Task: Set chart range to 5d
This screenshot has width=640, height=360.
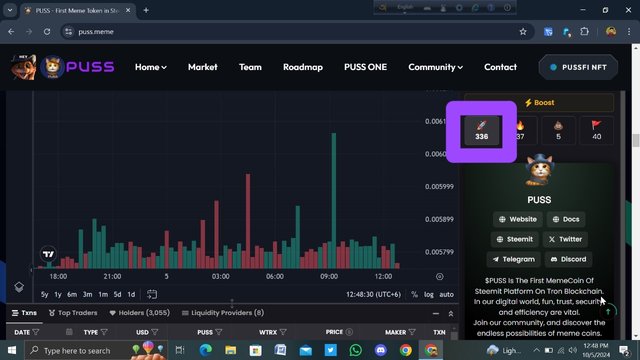Action: [118, 294]
